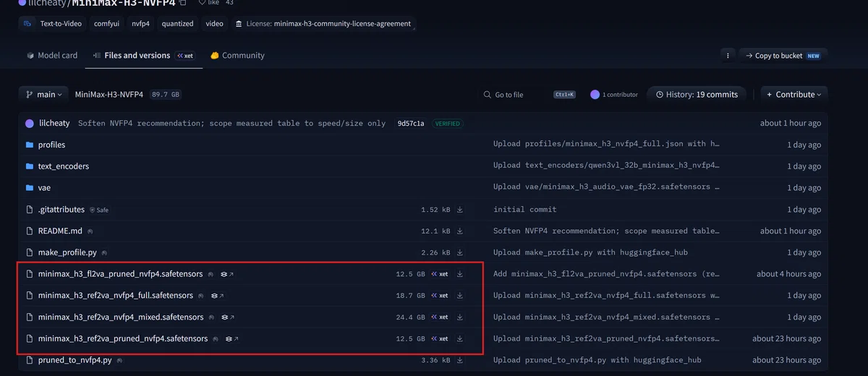The height and width of the screenshot is (376, 868).
Task: Open make_profile.py file
Action: [x=67, y=253]
